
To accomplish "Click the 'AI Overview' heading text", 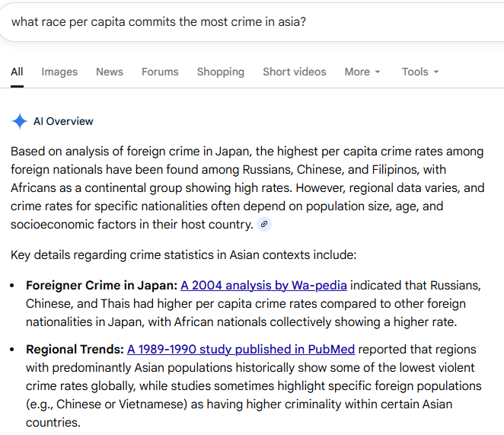I will (63, 121).
